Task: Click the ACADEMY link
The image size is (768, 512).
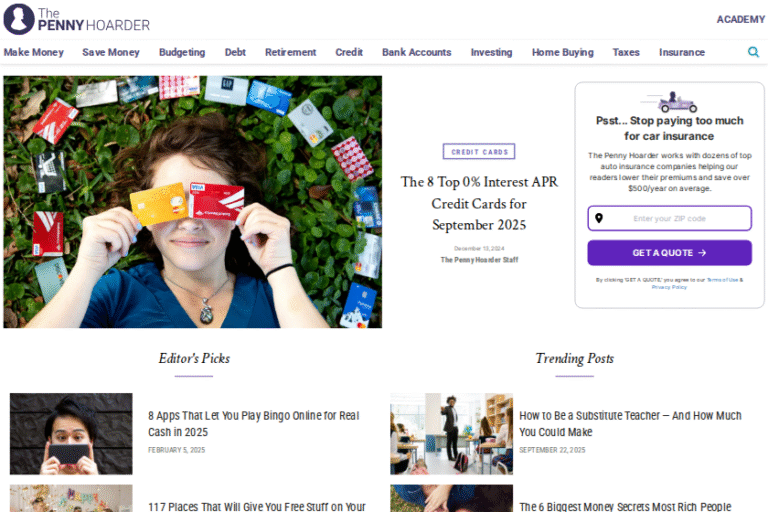Action: coord(740,20)
